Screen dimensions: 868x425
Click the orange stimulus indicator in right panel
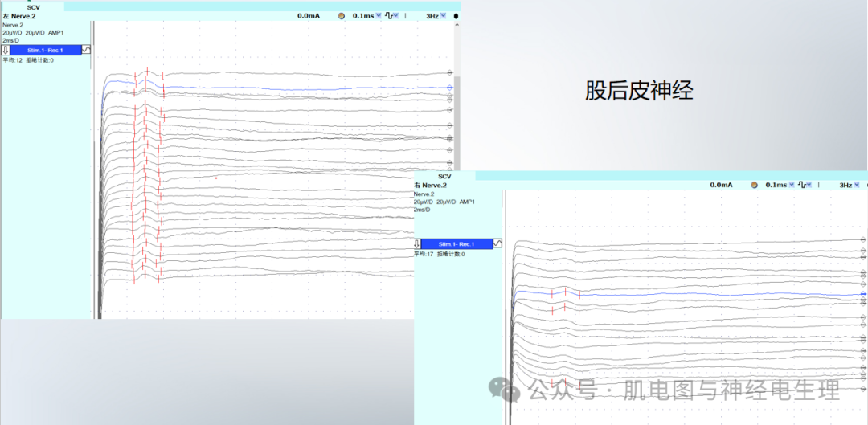point(753,185)
